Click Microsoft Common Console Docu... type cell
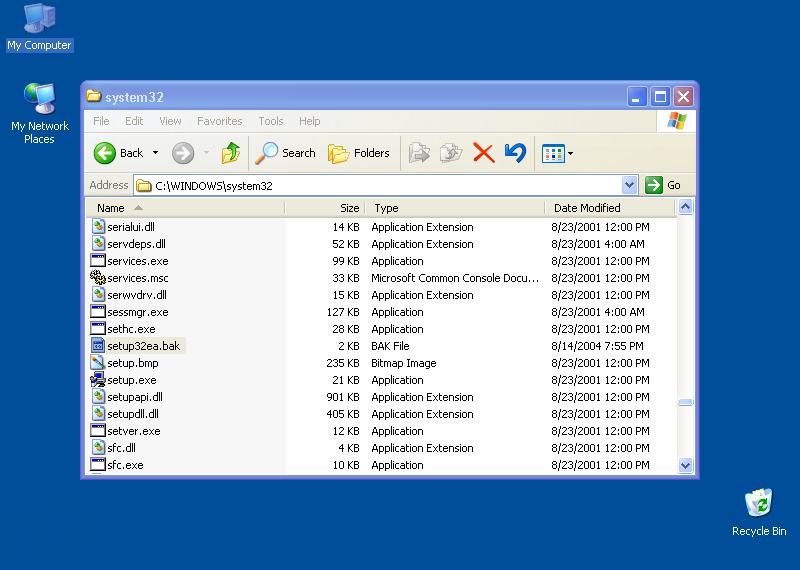The width and height of the screenshot is (800, 570). point(455,278)
